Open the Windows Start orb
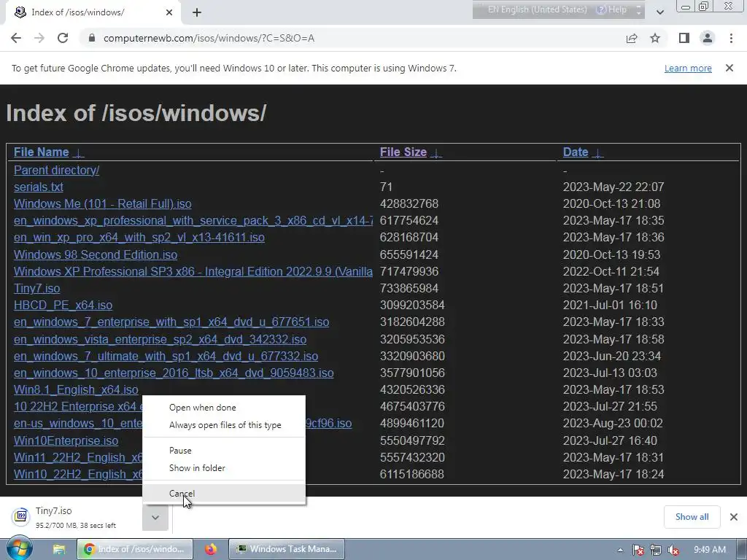This screenshot has width=747, height=560. (19, 549)
